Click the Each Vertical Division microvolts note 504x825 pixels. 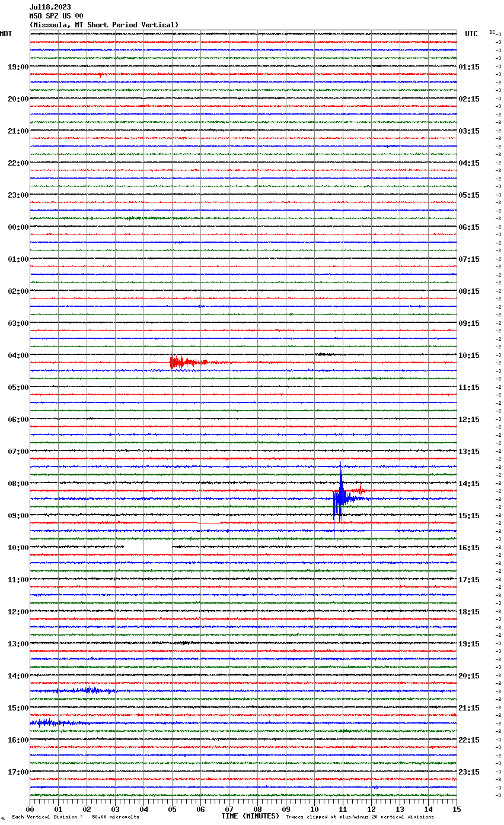point(75,817)
